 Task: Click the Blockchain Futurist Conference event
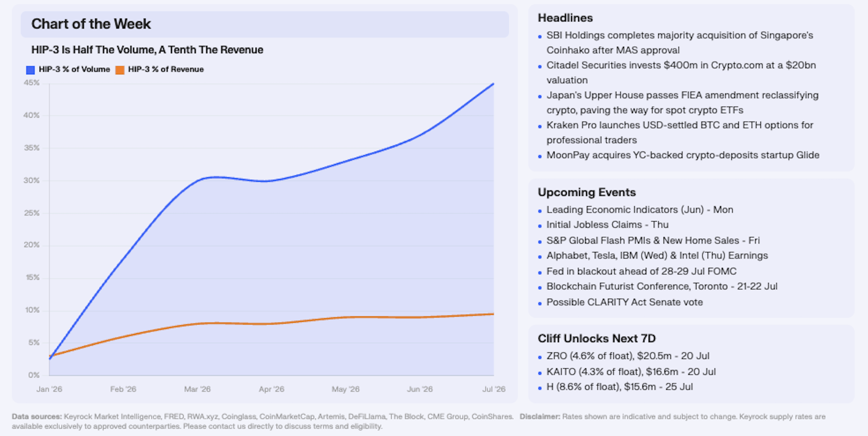pos(662,286)
